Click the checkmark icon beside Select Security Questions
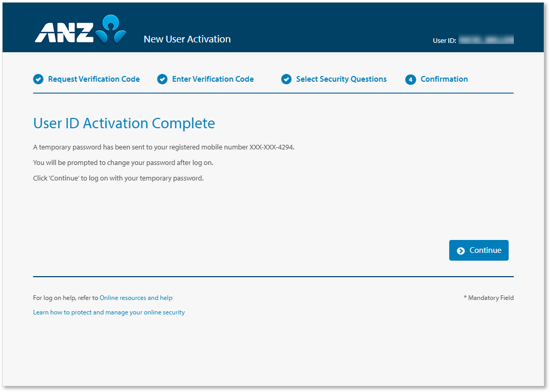The width and height of the screenshot is (550, 392). coord(286,79)
